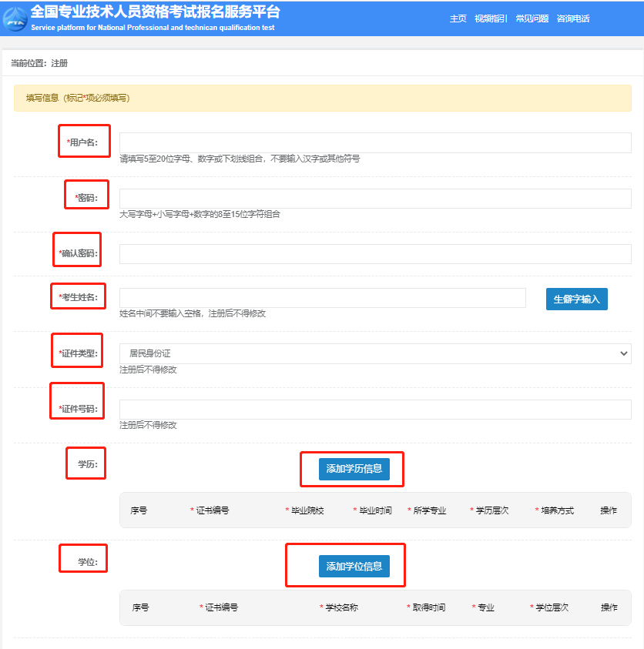Open the 主页 (Home) link
The image size is (644, 649).
pos(458,18)
